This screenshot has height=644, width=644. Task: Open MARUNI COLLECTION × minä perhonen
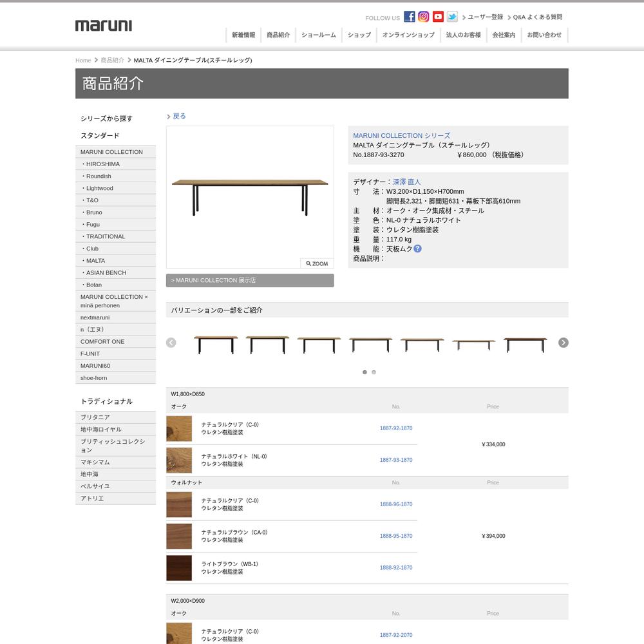coord(115,301)
